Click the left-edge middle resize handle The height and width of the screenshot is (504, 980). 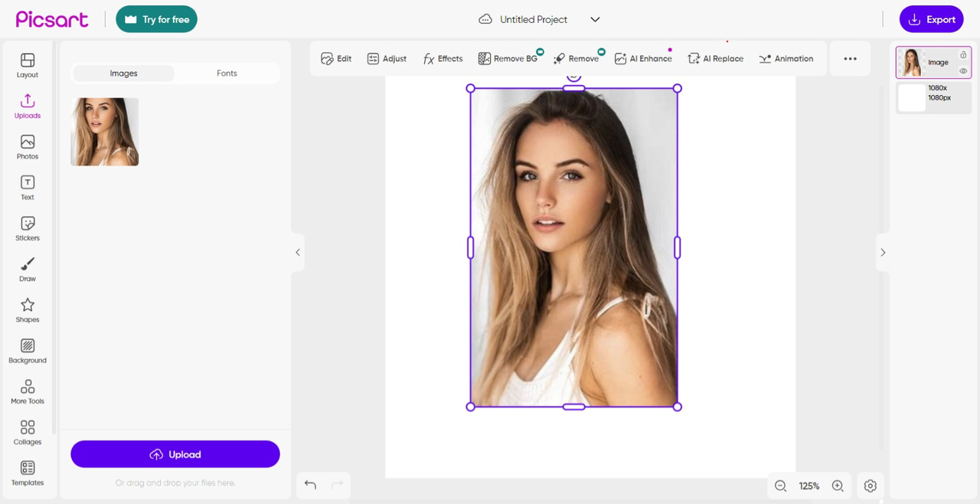pyautogui.click(x=470, y=247)
